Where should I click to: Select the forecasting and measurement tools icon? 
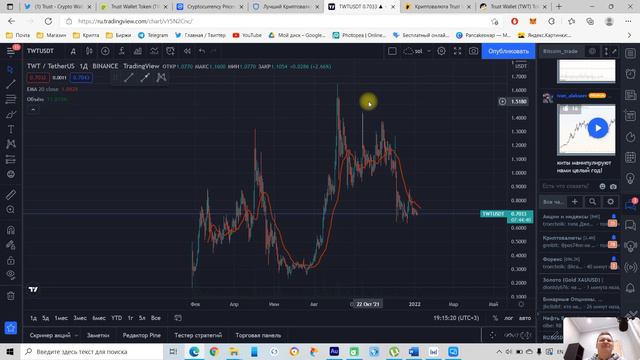[x=11, y=159]
